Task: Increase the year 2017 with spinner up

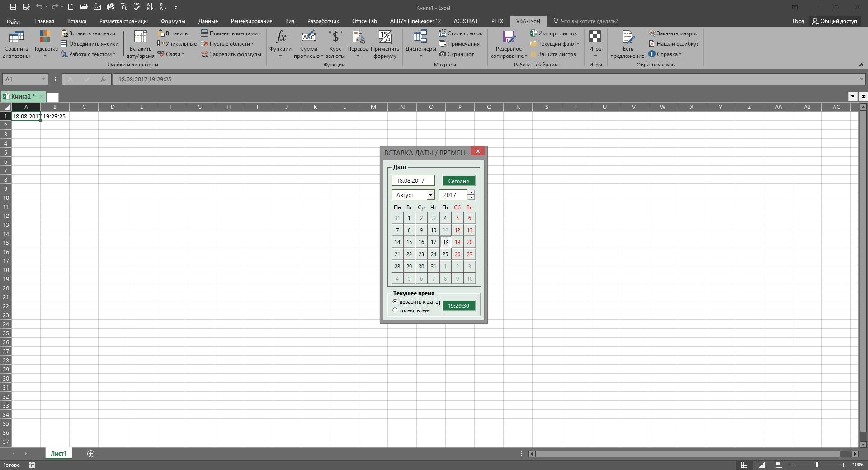Action: [x=471, y=193]
